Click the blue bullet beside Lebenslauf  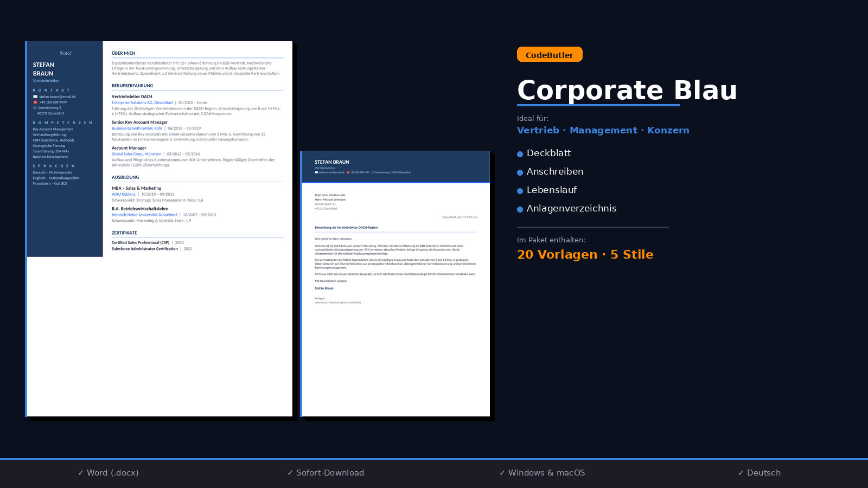coord(520,191)
